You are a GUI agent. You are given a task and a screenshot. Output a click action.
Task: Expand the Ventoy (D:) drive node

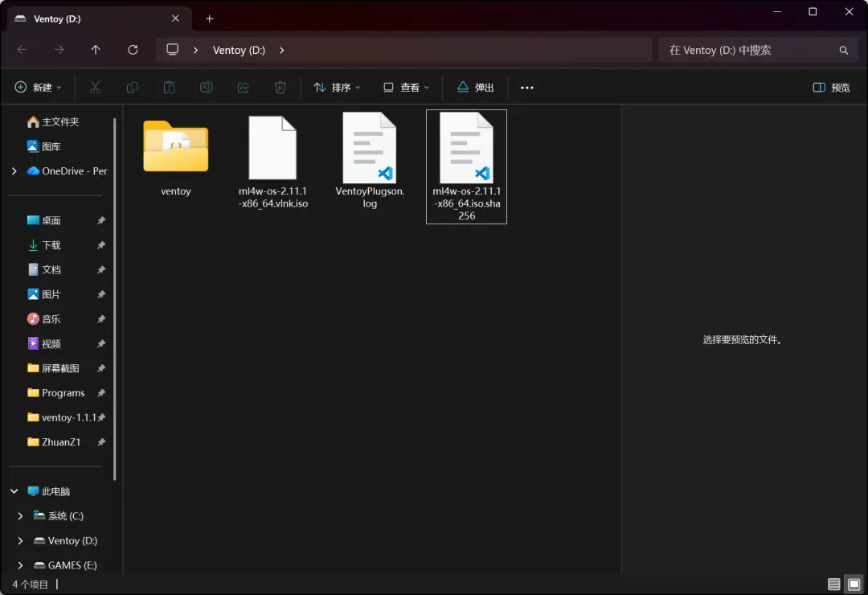(x=20, y=540)
